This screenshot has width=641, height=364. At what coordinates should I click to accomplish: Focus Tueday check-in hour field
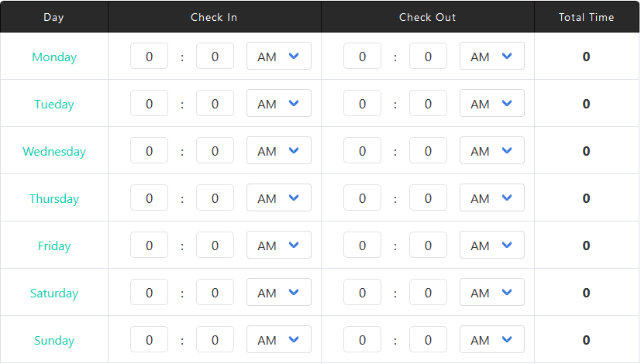click(x=150, y=103)
